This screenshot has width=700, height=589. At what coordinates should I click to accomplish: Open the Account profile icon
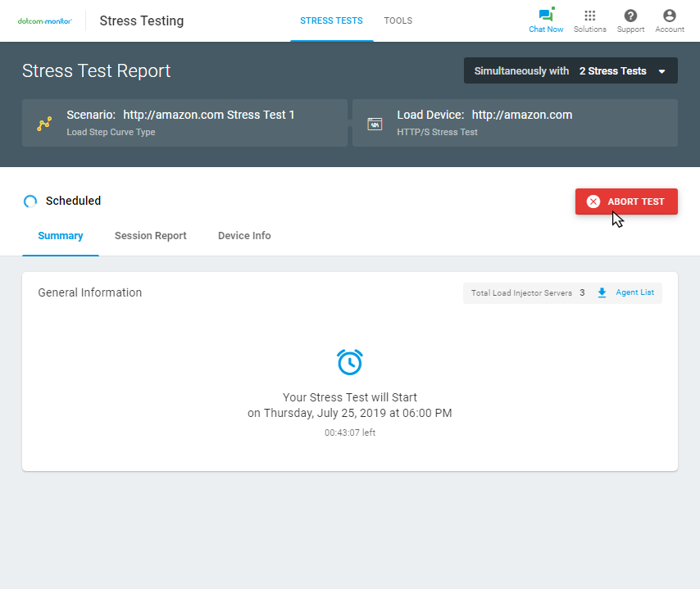point(669,16)
